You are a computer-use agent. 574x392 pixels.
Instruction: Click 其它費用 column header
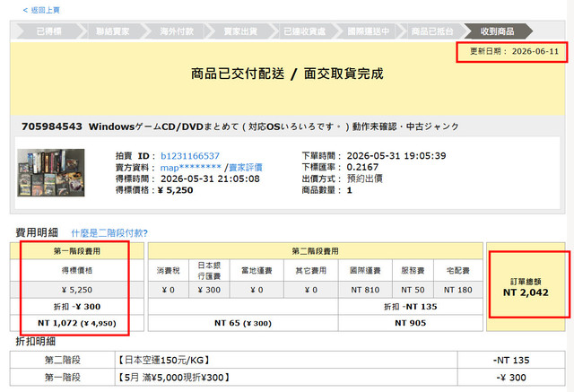pos(311,271)
